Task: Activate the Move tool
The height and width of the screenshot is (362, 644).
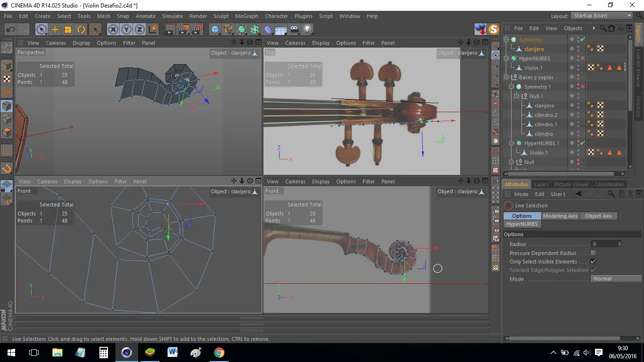Action: coord(55,29)
